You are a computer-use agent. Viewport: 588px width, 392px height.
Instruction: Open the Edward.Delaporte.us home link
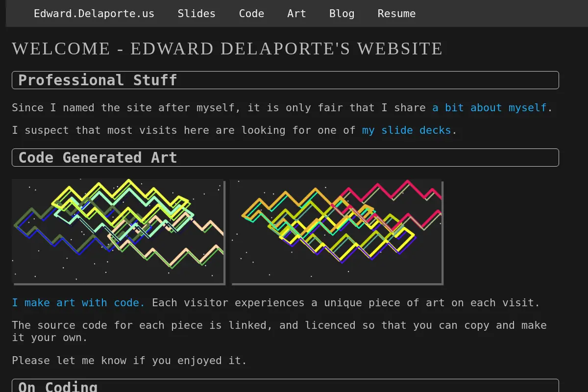pyautogui.click(x=94, y=14)
